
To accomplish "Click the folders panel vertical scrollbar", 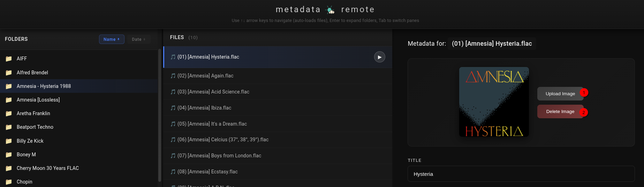I will point(160,115).
